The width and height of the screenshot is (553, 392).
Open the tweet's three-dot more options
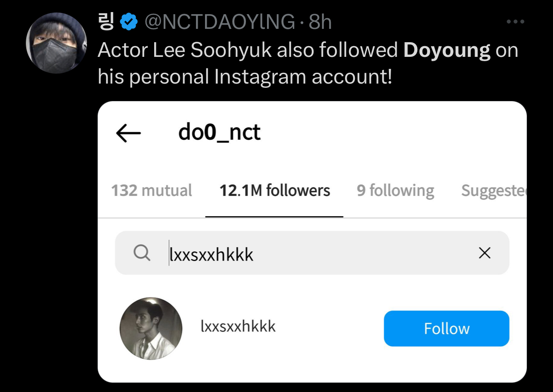point(515,22)
